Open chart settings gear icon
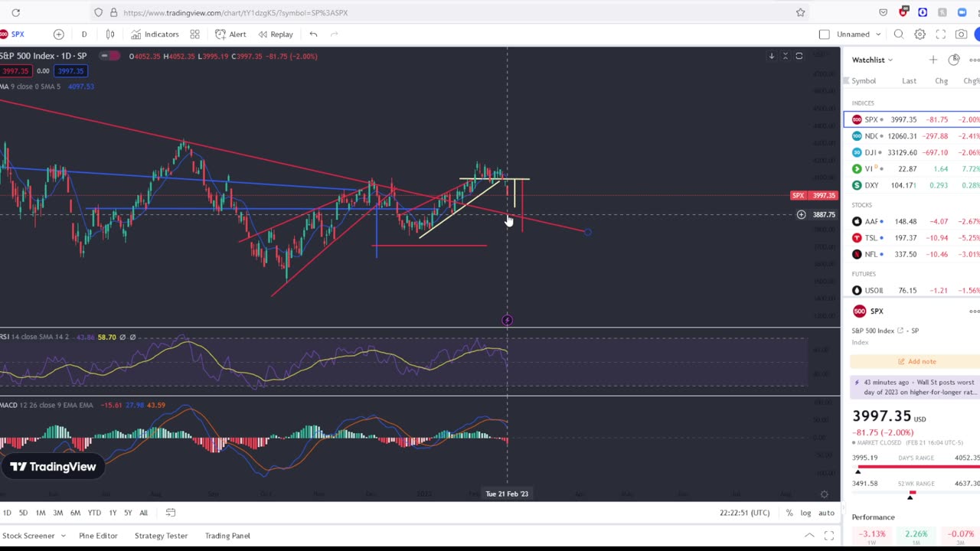Screen dimensions: 980x551 coord(920,34)
